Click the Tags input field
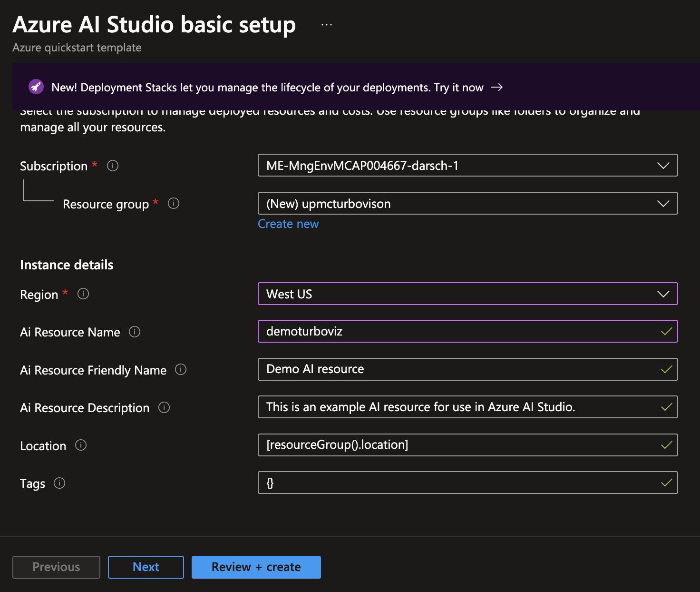 (457, 483)
